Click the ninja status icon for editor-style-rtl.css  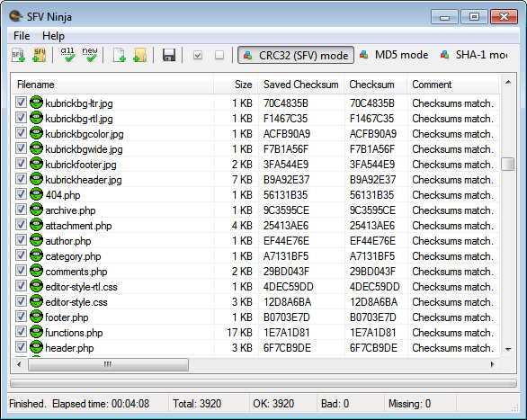tap(36, 286)
